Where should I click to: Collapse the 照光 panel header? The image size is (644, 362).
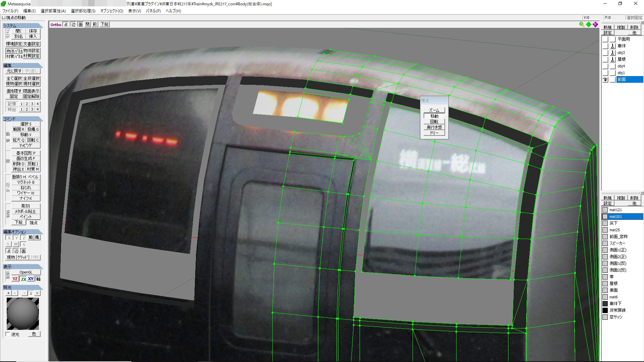click(22, 288)
